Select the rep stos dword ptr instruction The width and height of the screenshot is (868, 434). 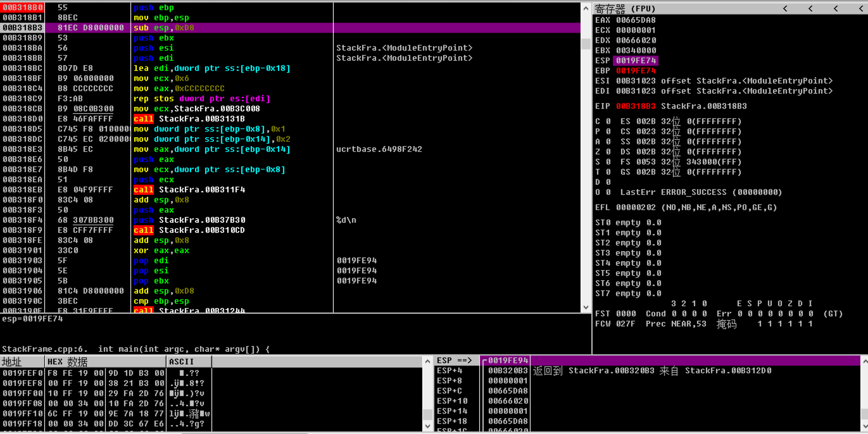coord(202,98)
